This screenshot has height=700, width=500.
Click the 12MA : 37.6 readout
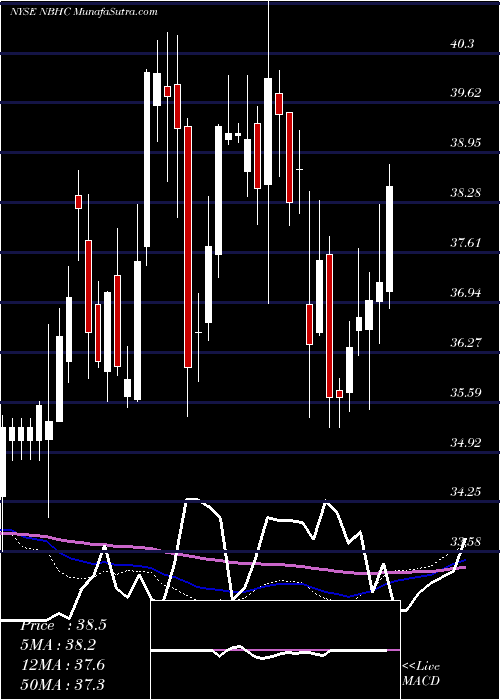point(62,664)
